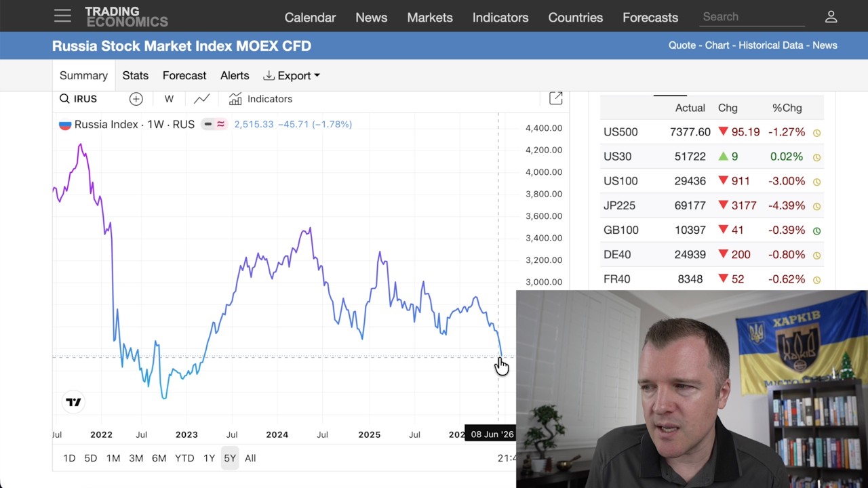Select the 3M time range

click(x=136, y=458)
